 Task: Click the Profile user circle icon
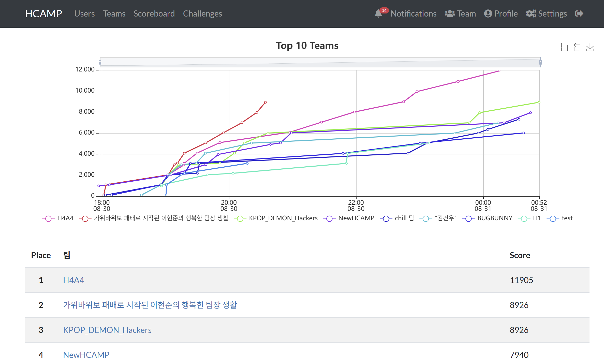(488, 14)
